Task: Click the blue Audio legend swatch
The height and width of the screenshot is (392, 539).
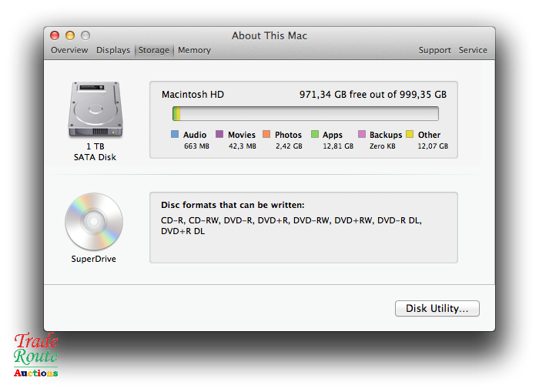Action: coord(175,135)
